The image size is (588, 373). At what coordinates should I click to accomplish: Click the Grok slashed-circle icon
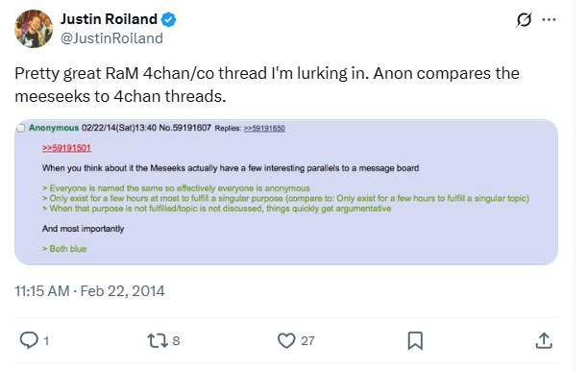coord(524,19)
